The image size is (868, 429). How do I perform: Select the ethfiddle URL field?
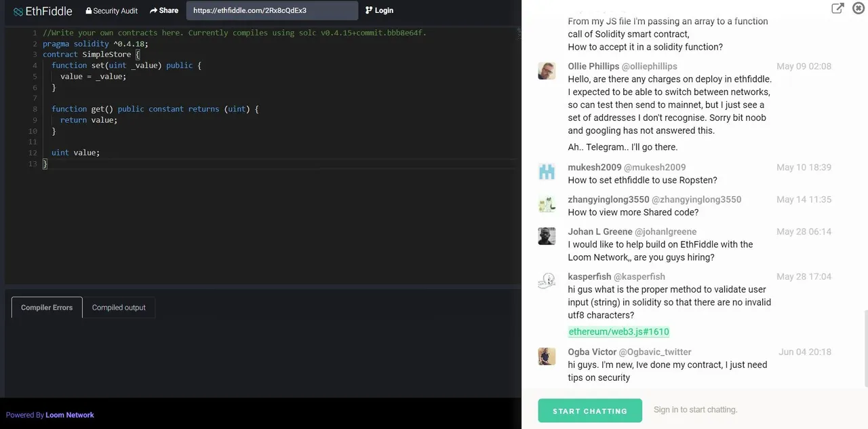click(272, 11)
